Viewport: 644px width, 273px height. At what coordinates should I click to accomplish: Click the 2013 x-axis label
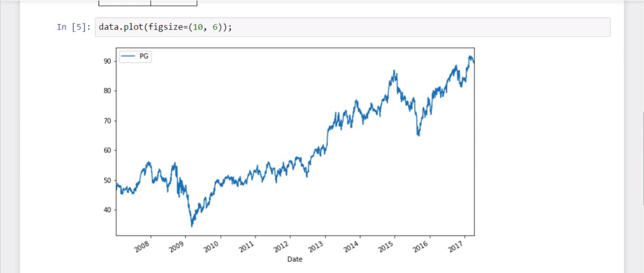click(316, 247)
